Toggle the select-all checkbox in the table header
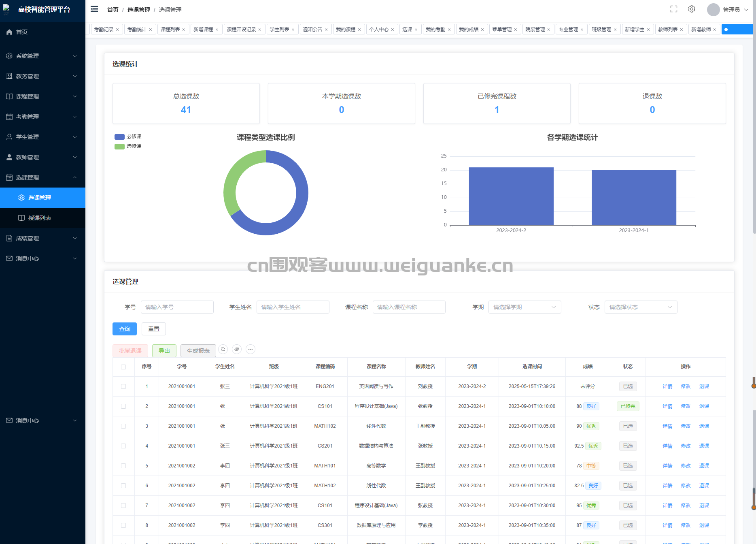 pyautogui.click(x=123, y=367)
